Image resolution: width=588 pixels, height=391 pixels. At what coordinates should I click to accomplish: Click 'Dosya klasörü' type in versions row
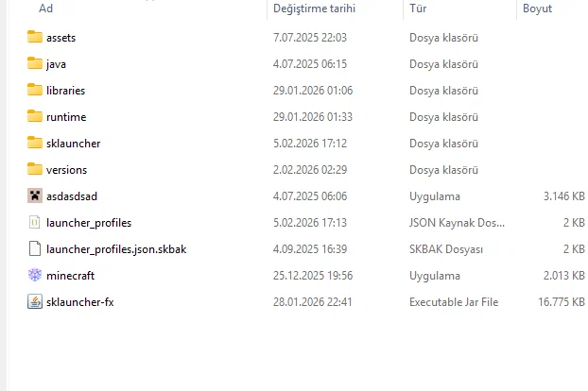443,170
